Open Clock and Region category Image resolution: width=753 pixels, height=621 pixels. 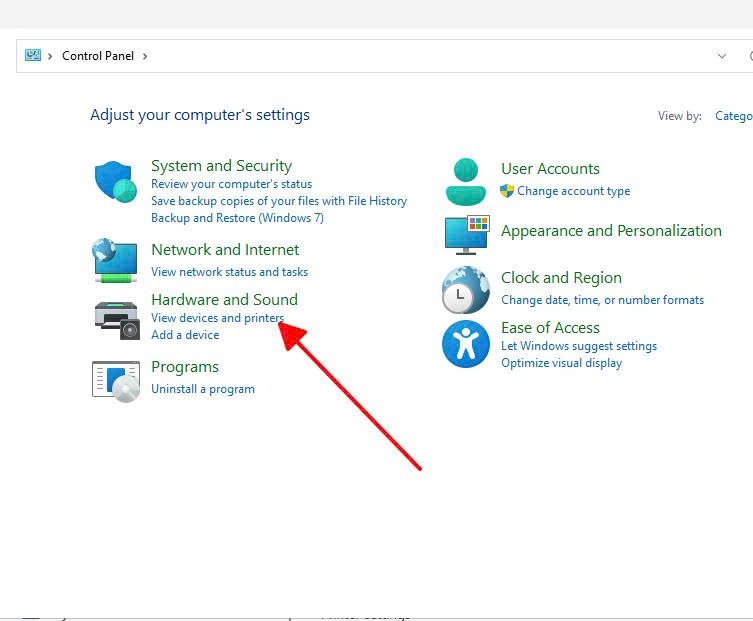(561, 278)
